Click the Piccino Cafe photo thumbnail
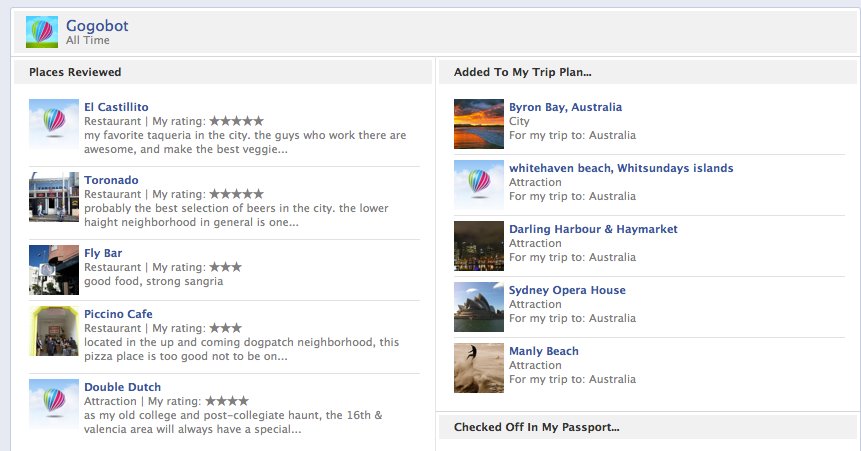 54,331
